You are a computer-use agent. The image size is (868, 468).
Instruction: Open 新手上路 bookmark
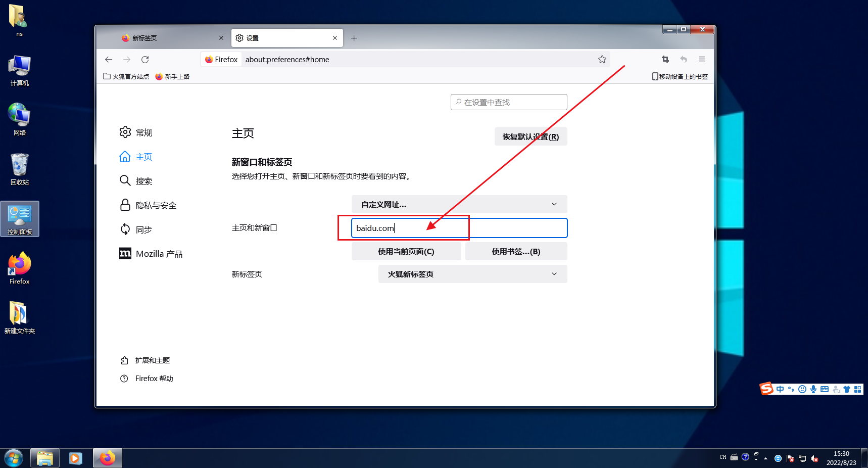[x=172, y=77]
